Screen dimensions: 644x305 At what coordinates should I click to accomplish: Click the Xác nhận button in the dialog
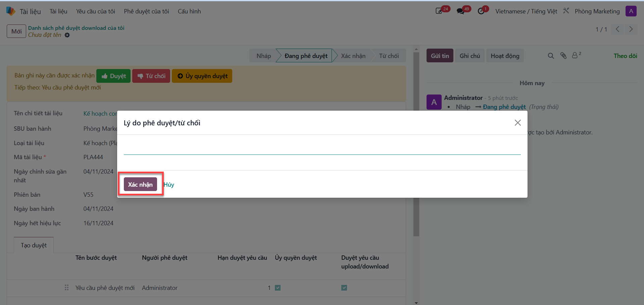point(140,184)
